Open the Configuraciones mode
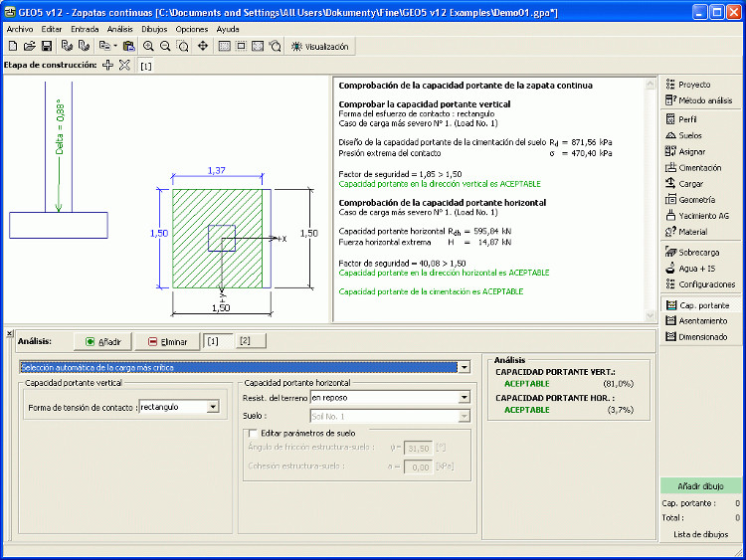Image resolution: width=746 pixels, height=560 pixels. [x=700, y=284]
